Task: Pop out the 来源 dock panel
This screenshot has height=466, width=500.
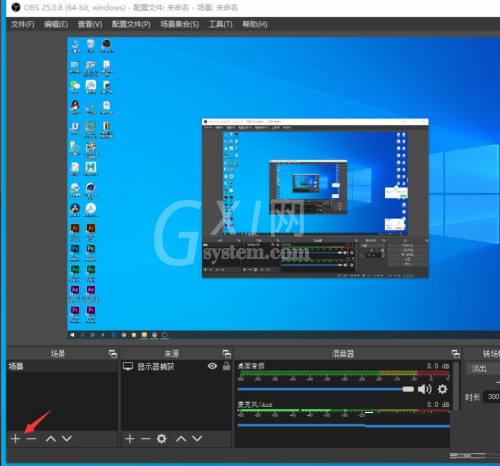Action: tap(227, 354)
